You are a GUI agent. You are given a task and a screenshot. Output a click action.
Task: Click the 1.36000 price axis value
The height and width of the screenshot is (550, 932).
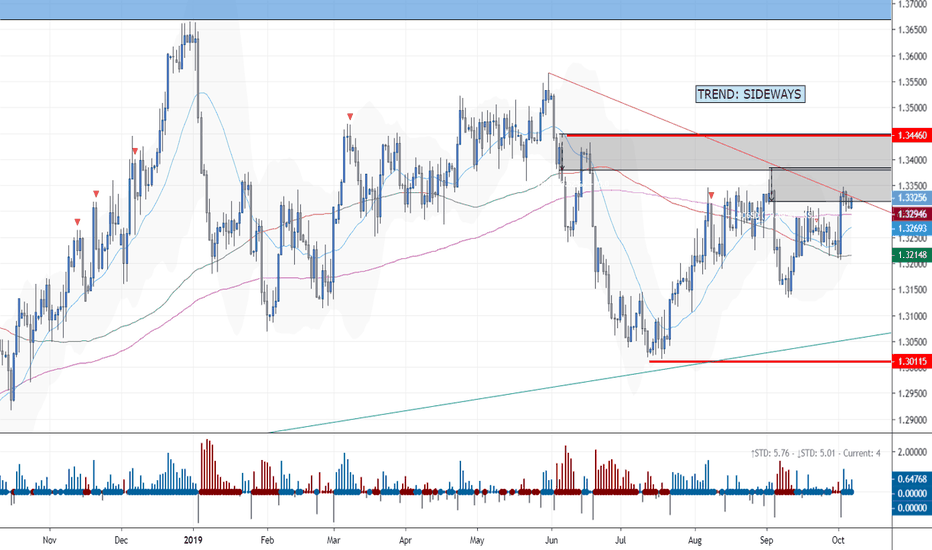click(912, 56)
